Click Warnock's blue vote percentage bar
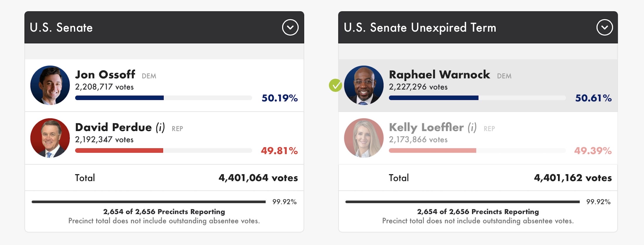This screenshot has height=245, width=644. pos(434,98)
